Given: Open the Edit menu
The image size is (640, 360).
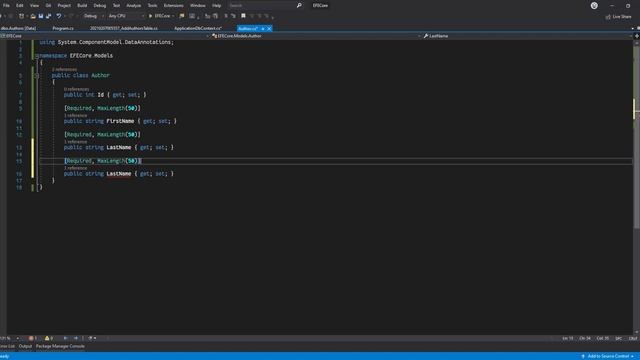Looking at the screenshot, I should pos(20,6).
